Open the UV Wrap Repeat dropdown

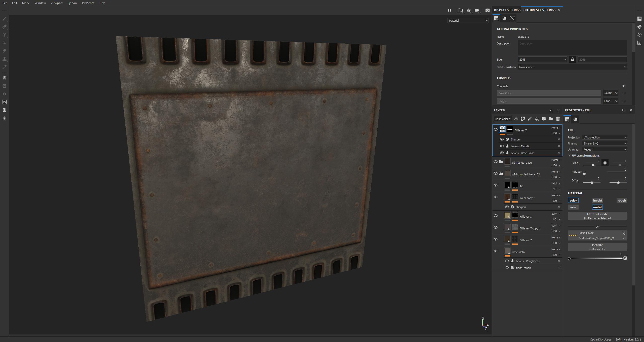tap(604, 150)
